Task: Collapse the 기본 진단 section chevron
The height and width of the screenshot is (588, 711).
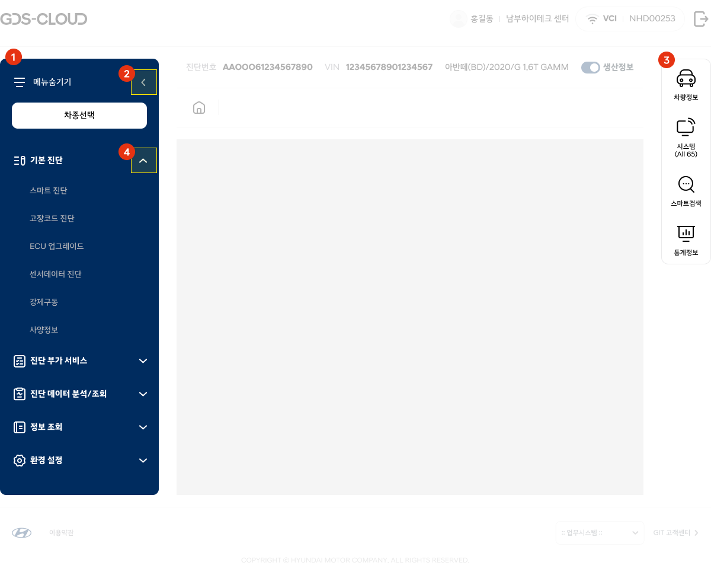Action: pos(144,160)
